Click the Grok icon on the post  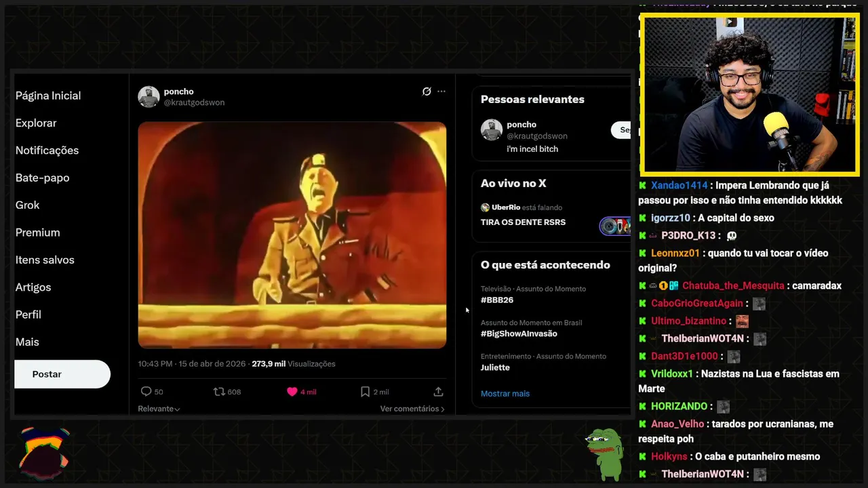pyautogui.click(x=427, y=91)
